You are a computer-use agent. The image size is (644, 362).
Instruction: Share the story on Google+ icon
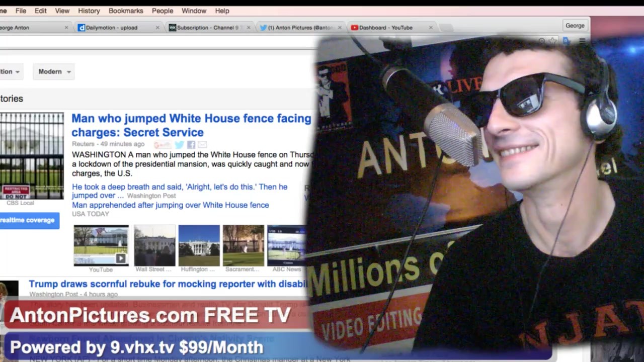coord(162,145)
